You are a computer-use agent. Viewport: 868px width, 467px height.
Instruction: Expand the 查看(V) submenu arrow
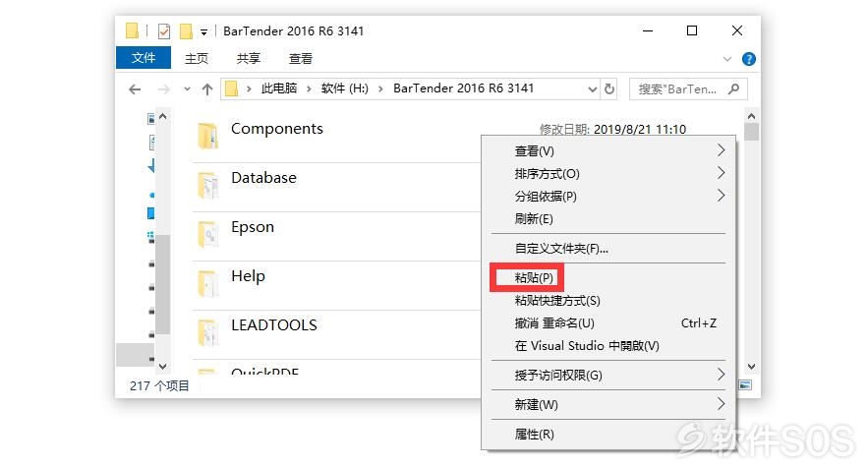pos(721,150)
